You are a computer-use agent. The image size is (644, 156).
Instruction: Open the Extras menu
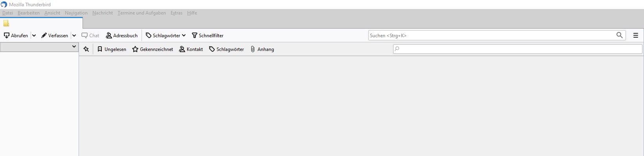pos(177,13)
